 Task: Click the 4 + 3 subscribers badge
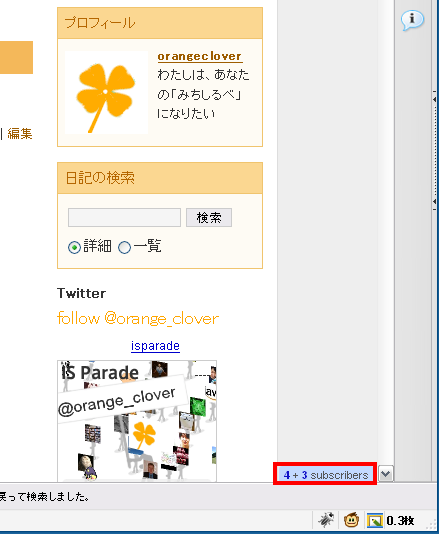(x=325, y=474)
